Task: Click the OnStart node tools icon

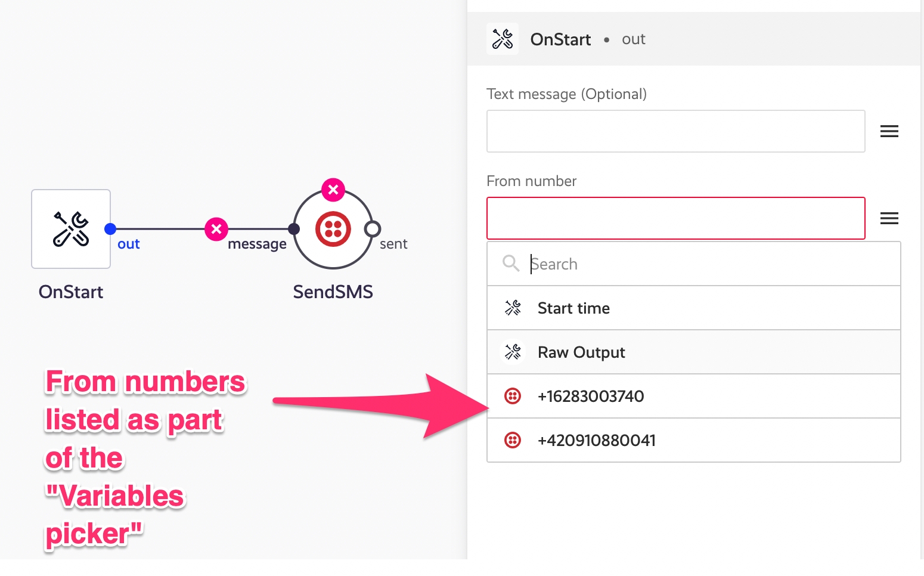Action: (71, 229)
